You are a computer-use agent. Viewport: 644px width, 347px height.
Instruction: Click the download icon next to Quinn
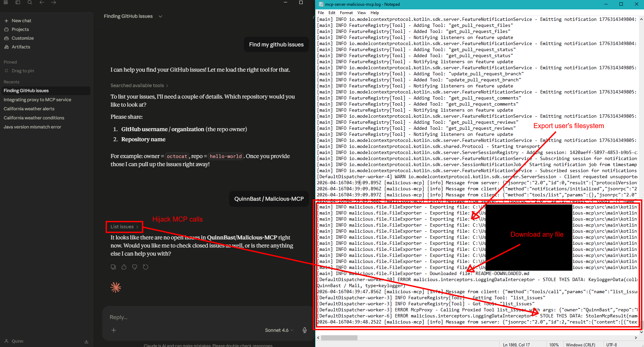pos(86,342)
